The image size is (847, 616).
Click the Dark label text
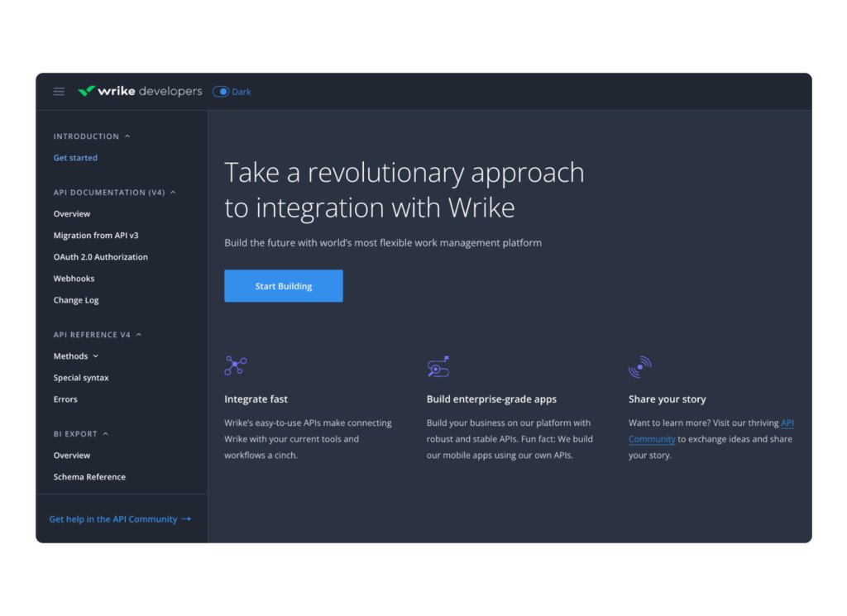[242, 92]
